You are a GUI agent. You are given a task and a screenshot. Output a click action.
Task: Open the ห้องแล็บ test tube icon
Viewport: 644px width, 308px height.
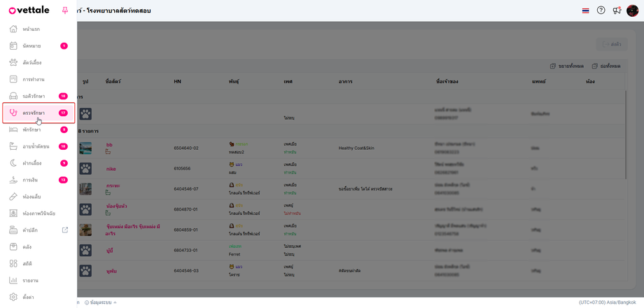click(13, 197)
